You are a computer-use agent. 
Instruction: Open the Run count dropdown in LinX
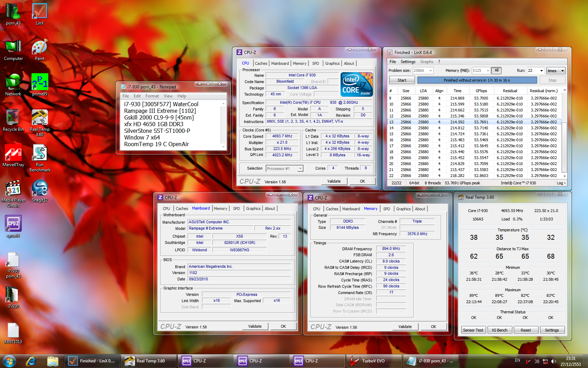pyautogui.click(x=541, y=71)
